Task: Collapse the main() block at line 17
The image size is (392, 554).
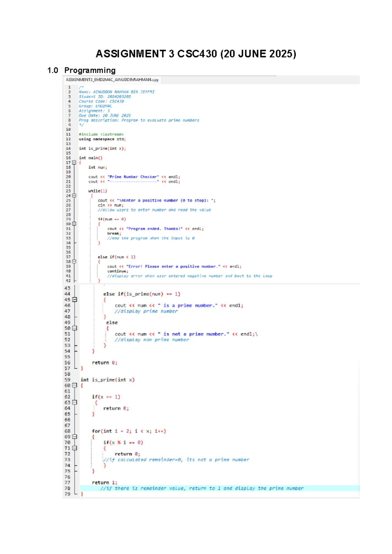Action: point(74,162)
